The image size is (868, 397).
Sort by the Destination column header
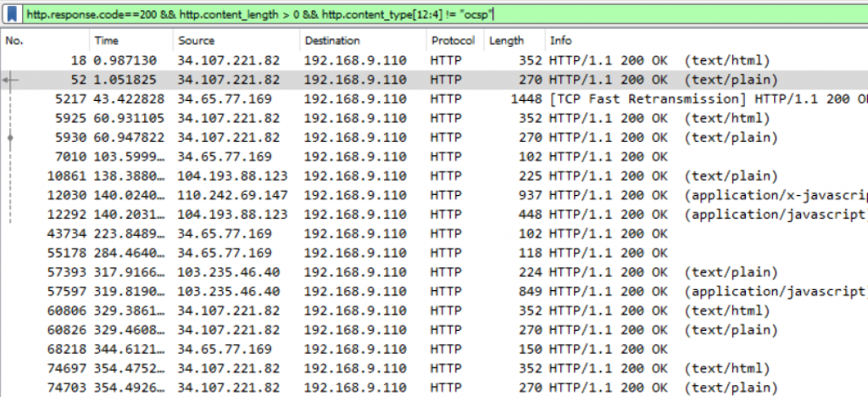point(363,41)
